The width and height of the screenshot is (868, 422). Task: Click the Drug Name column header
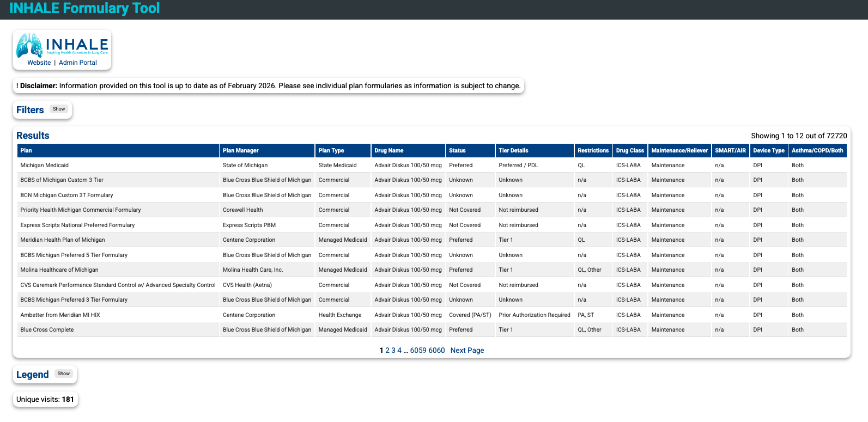tap(408, 150)
